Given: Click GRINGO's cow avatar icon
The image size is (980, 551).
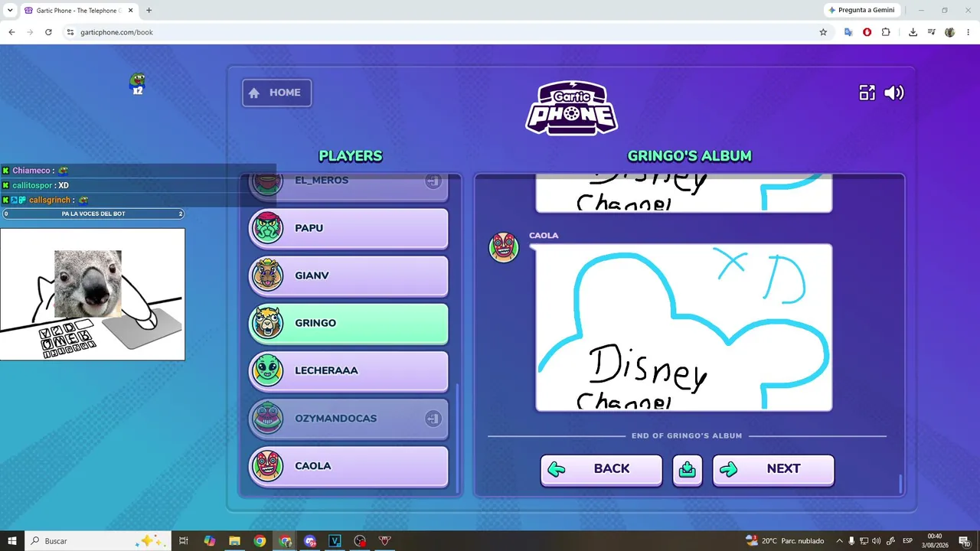Looking at the screenshot, I should pos(267,323).
